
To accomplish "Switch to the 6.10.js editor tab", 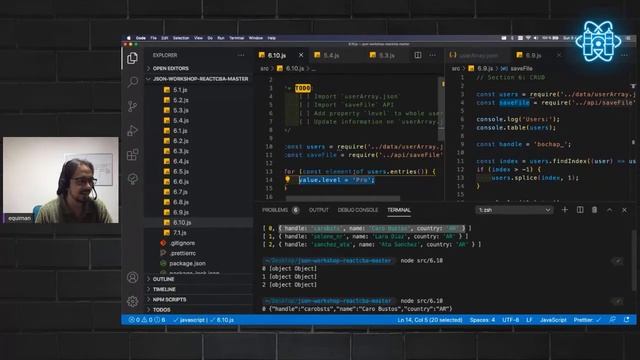I will (x=277, y=55).
